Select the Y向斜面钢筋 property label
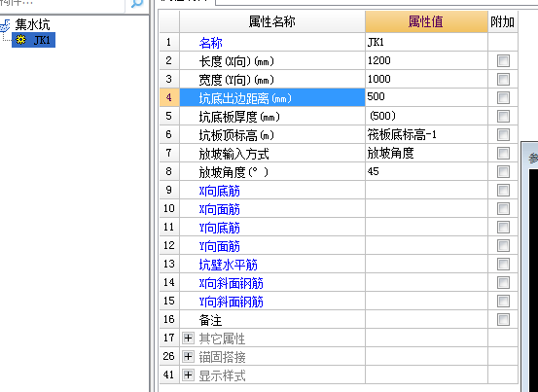 [x=231, y=303]
